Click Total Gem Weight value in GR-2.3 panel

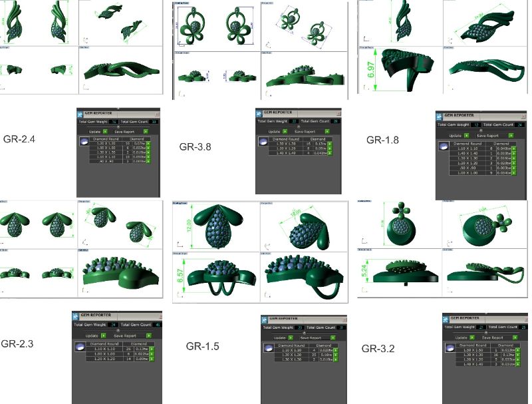[113, 325]
